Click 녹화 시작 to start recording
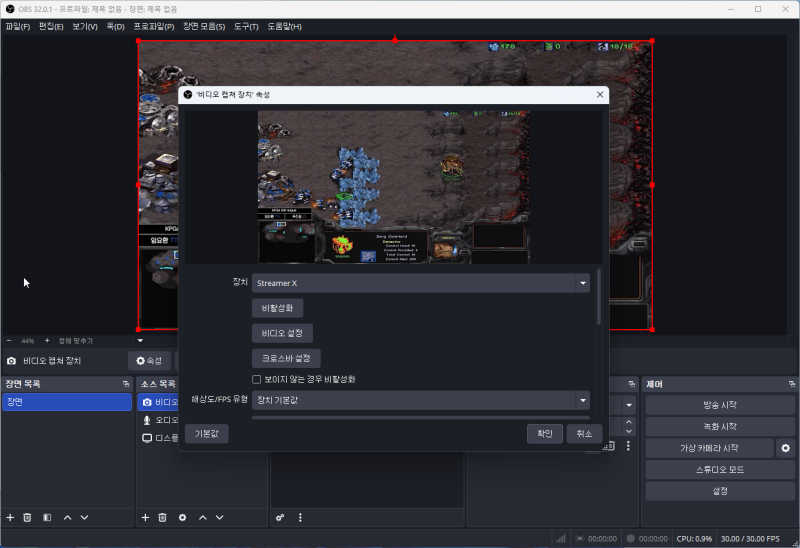This screenshot has width=800, height=548. pos(719,427)
